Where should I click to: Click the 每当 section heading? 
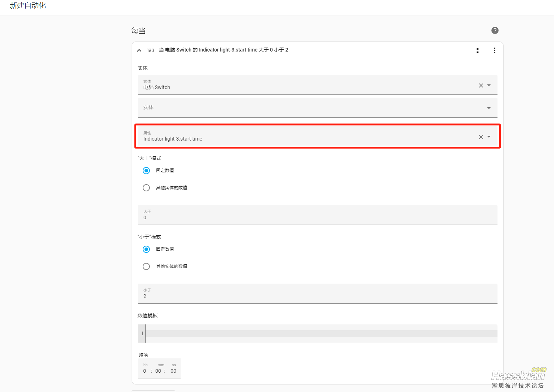click(138, 31)
